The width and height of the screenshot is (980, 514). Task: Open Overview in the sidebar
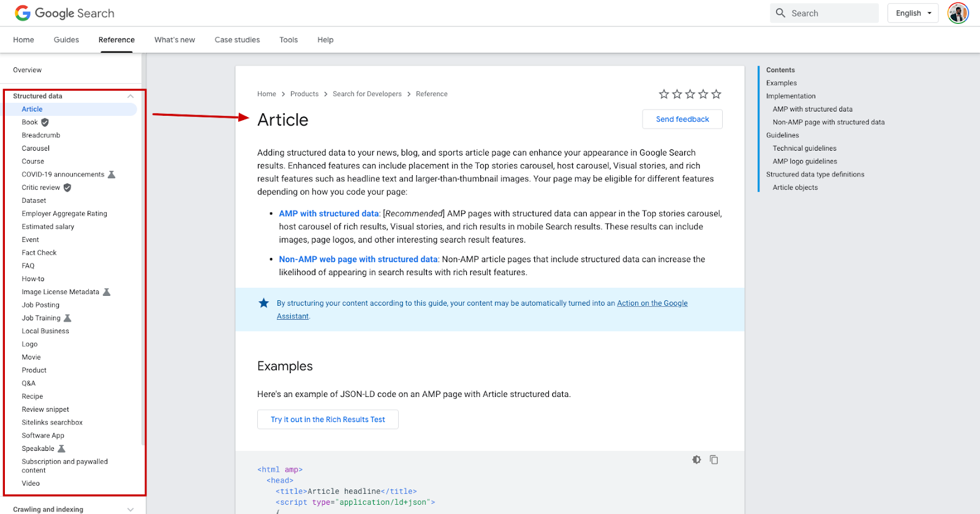tap(28, 70)
